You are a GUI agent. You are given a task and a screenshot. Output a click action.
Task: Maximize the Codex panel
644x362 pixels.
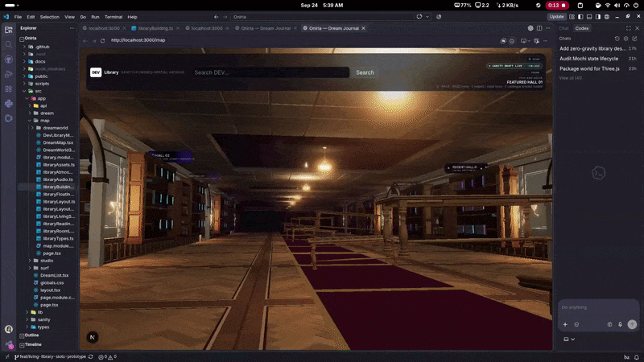tap(629, 28)
